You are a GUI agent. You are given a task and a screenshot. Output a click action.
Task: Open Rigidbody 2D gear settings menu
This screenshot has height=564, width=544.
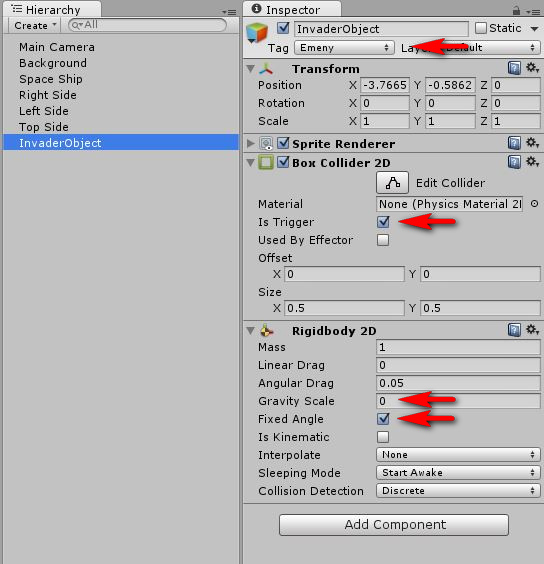coord(532,329)
